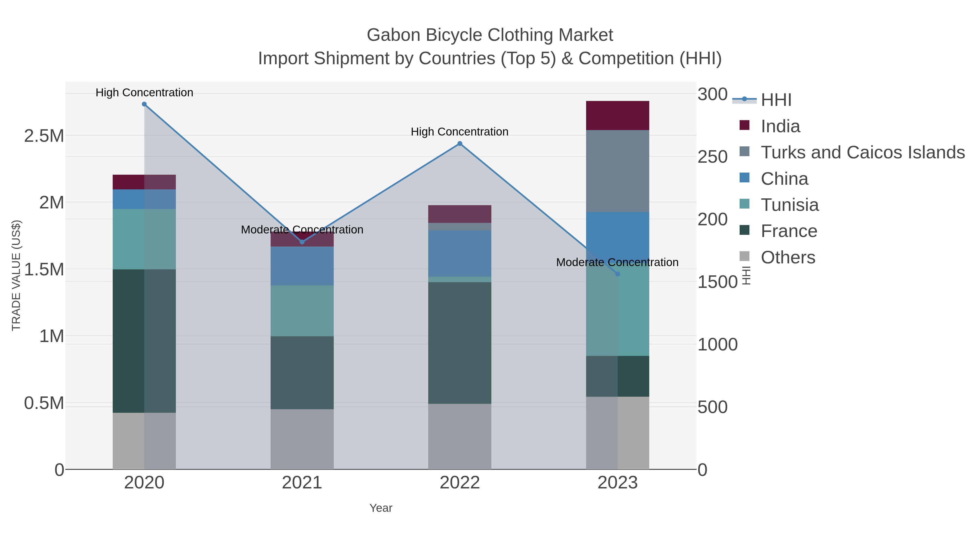Click the 2023 Moderate Concentration annotation
Image resolution: width=980 pixels, height=551 pixels.
[617, 262]
